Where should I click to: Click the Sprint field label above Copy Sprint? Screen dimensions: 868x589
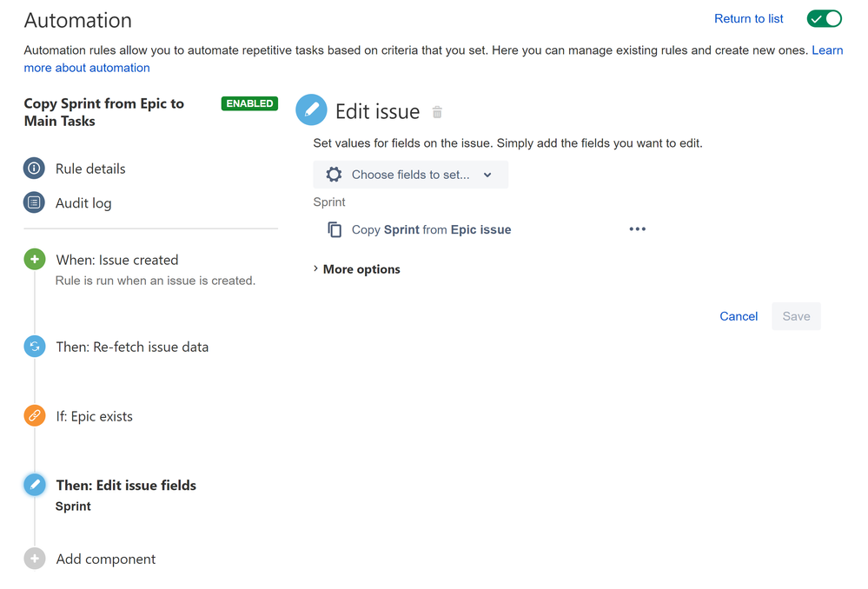(x=328, y=202)
